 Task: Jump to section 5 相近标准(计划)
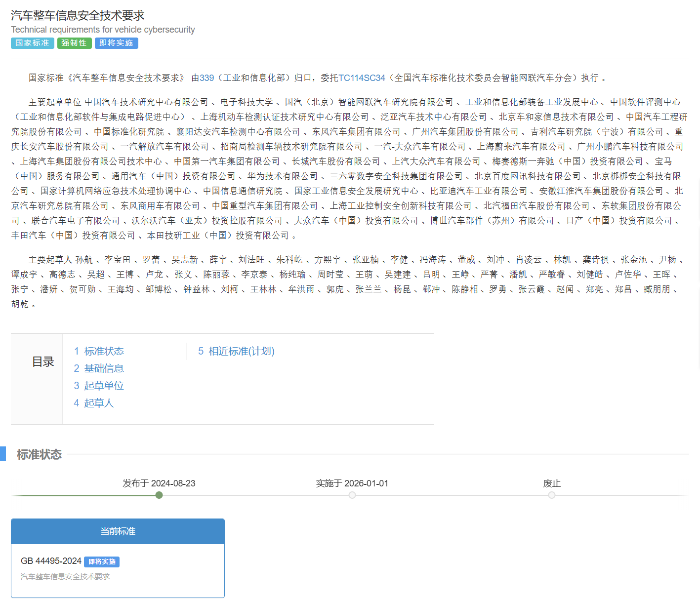point(236,351)
